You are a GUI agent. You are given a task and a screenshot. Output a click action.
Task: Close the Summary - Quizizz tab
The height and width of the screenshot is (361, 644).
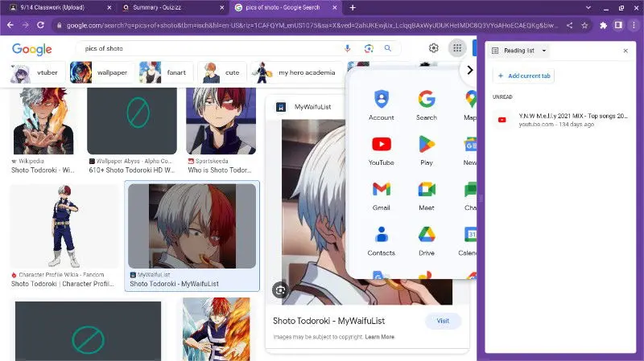(222, 7)
